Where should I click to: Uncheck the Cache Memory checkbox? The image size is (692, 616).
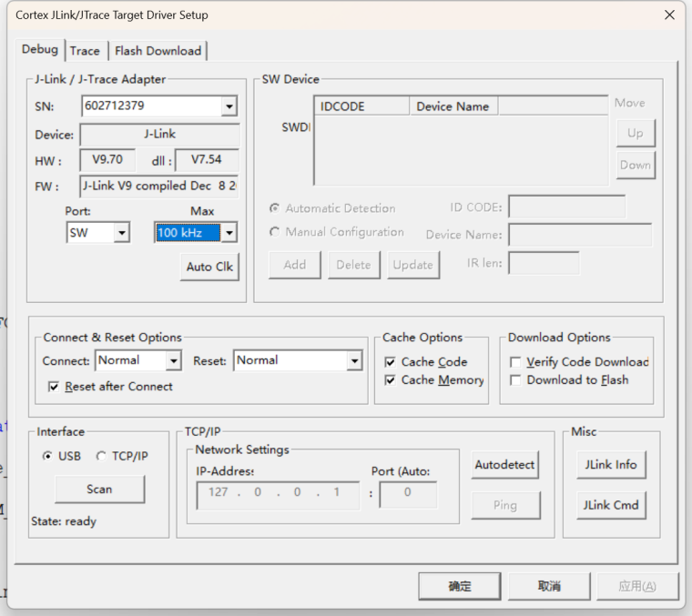pos(390,380)
